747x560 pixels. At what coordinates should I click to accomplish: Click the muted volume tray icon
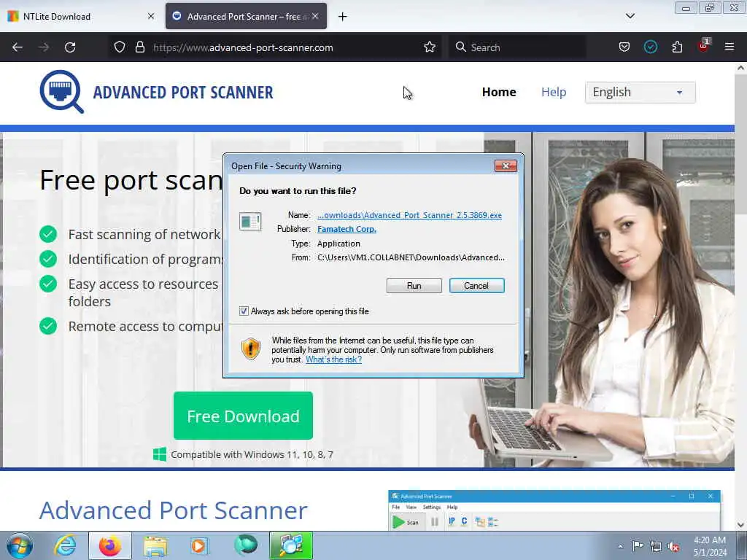(x=673, y=547)
